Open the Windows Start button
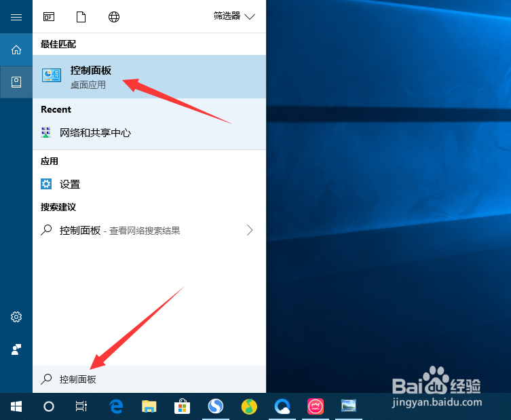This screenshot has width=511, height=420. 16,406
